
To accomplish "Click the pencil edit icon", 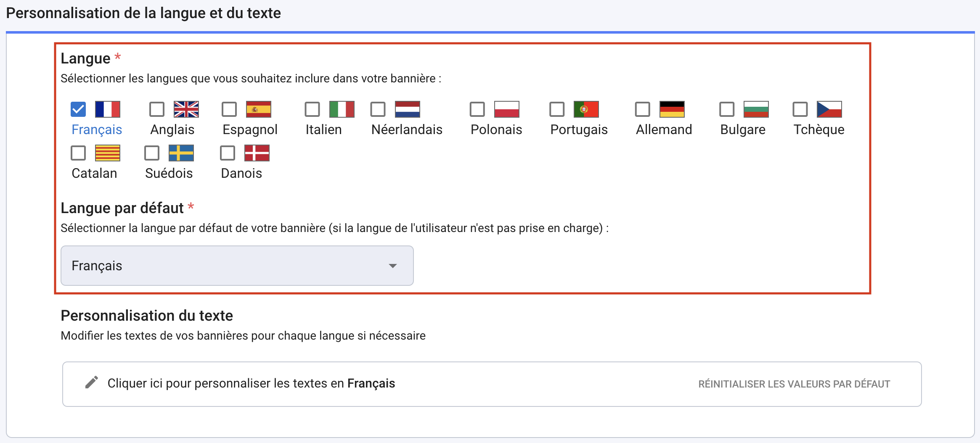I will [x=92, y=383].
